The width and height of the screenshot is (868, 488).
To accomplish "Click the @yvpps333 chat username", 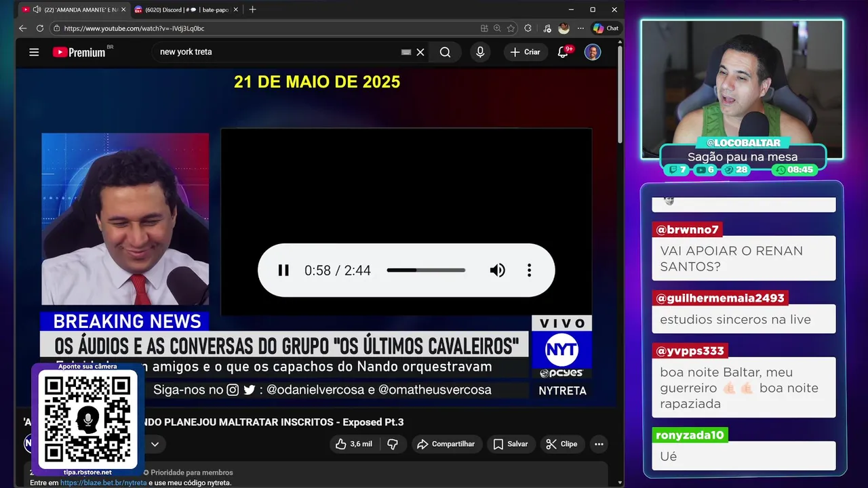I will pos(690,351).
